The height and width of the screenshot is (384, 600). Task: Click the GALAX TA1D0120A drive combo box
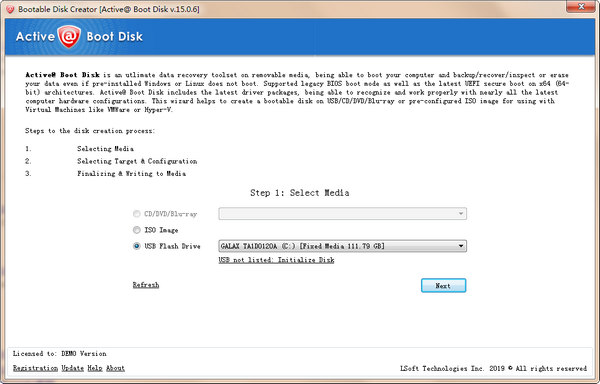[x=342, y=246]
